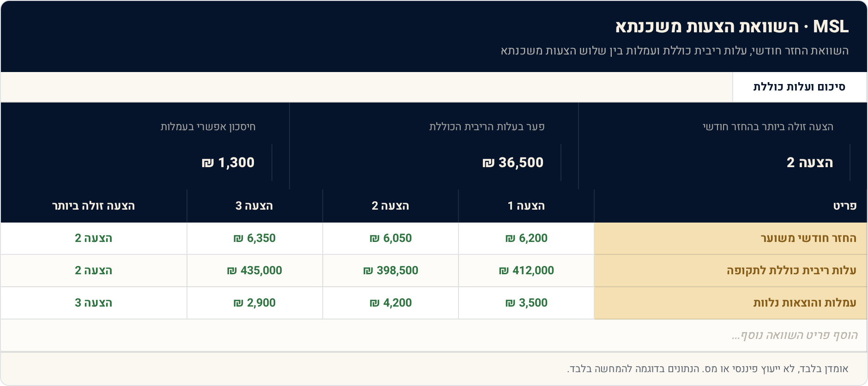868x386 pixels.
Task: Select the הצעה 3 column header
Action: coord(255,206)
